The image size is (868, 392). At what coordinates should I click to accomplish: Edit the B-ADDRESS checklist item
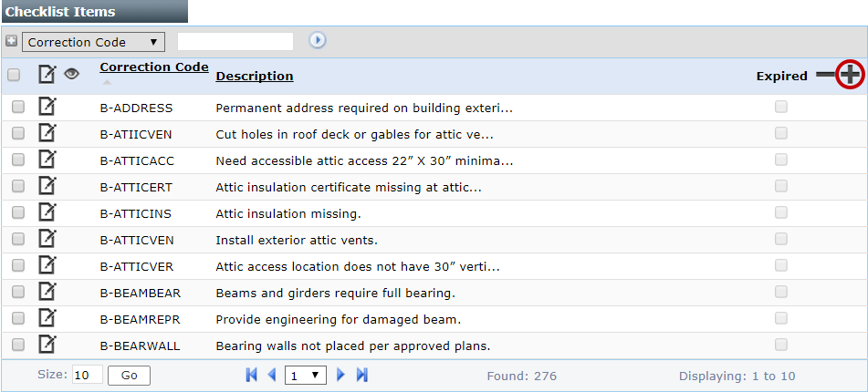47,108
